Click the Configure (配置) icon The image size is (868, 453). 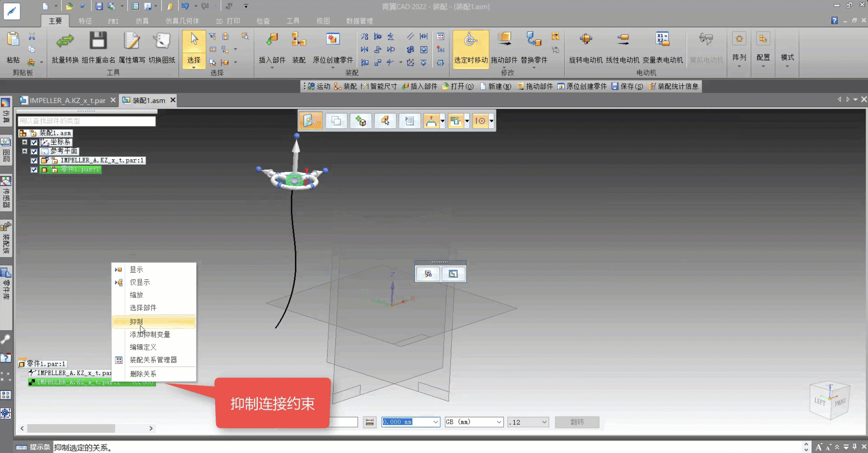click(x=763, y=39)
